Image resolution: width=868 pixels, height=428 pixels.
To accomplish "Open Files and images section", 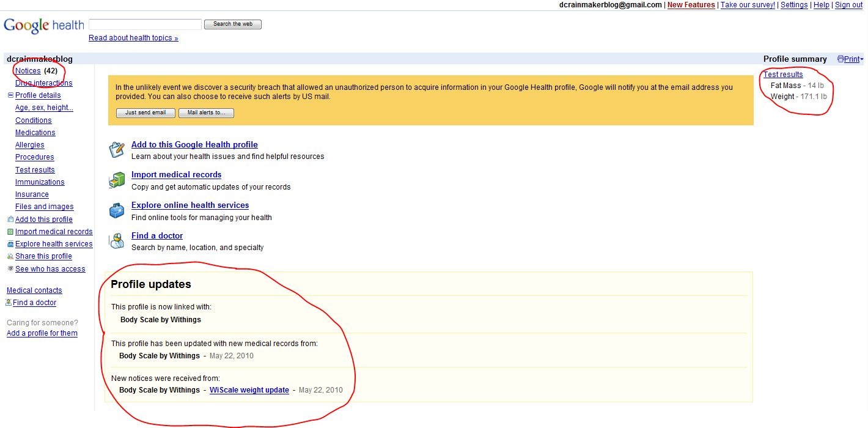I will (45, 207).
